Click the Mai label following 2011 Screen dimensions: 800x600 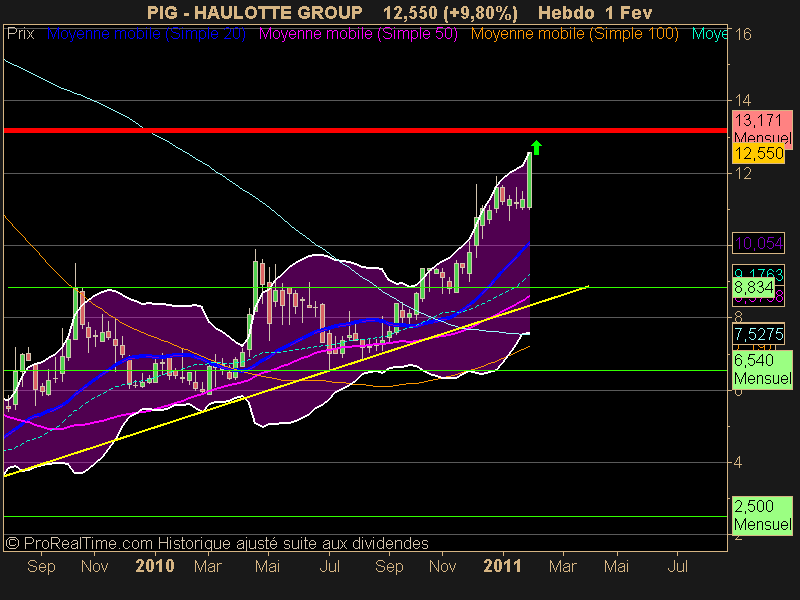[x=616, y=566]
